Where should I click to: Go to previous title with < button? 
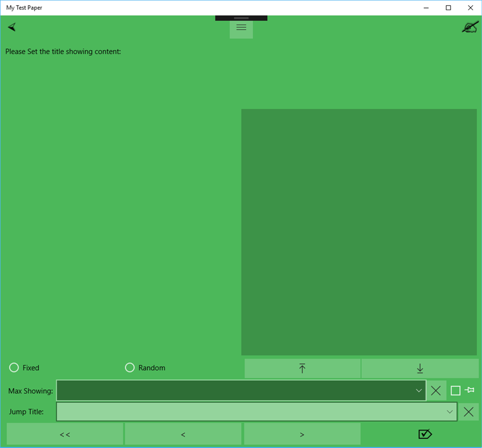[x=183, y=434]
